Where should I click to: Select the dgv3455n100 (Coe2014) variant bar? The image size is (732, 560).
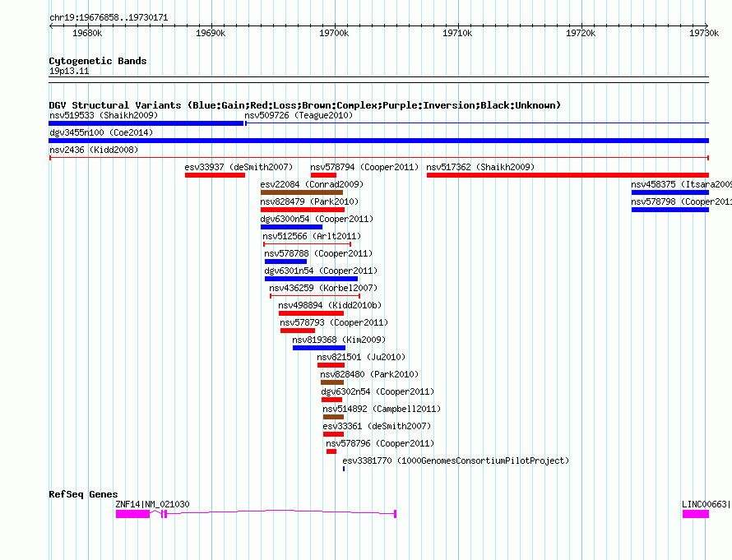[x=378, y=141]
